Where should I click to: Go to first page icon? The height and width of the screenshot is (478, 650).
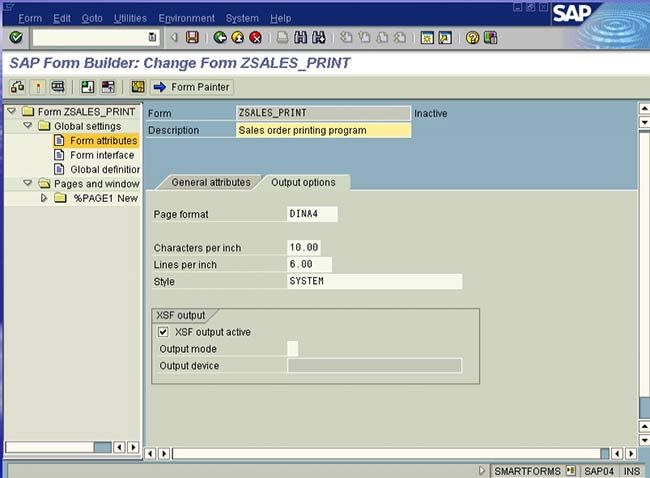346,38
